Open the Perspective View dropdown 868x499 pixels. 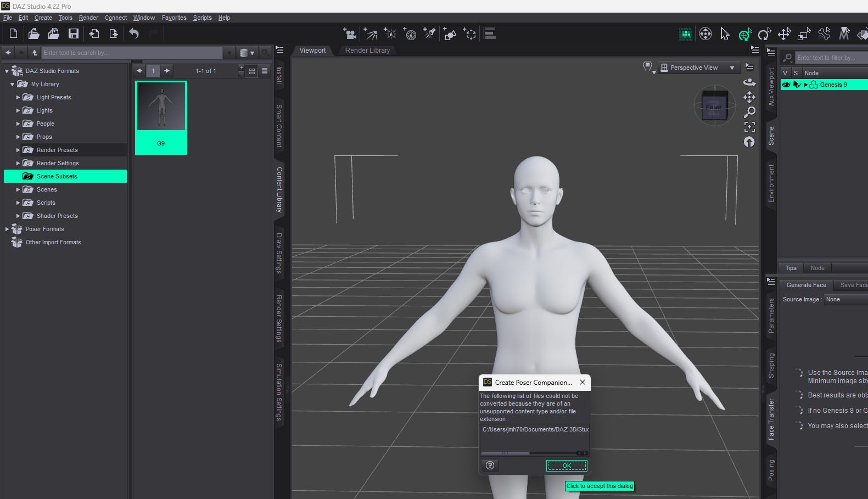(698, 68)
